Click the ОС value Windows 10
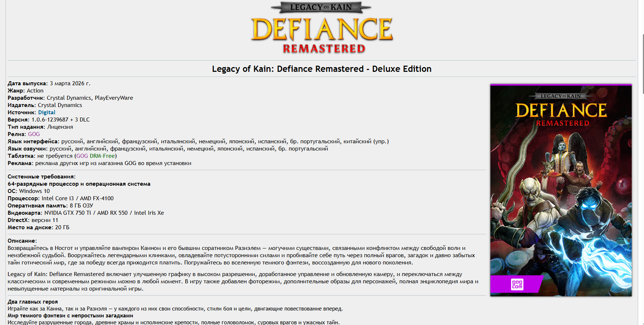 pyautogui.click(x=34, y=191)
